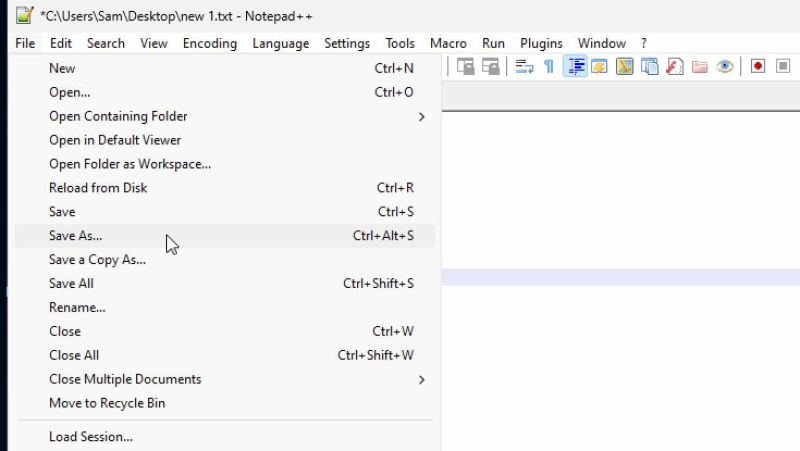This screenshot has width=800, height=451.
Task: Expand the Close Multiple Documents submenu arrow
Action: click(421, 380)
